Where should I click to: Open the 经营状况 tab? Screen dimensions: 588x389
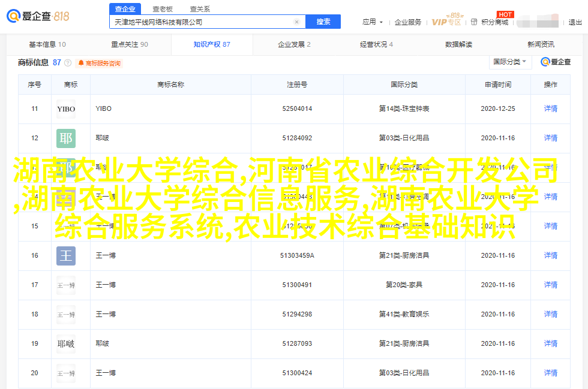376,44
